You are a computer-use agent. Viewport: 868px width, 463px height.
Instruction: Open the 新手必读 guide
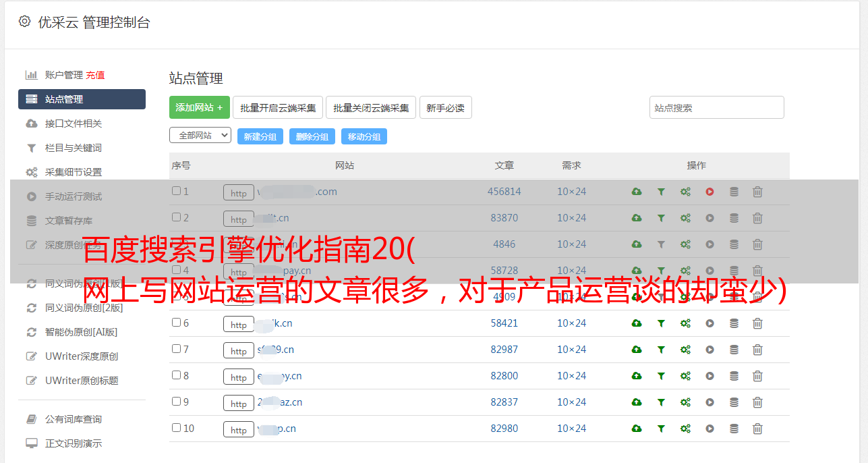(x=445, y=107)
